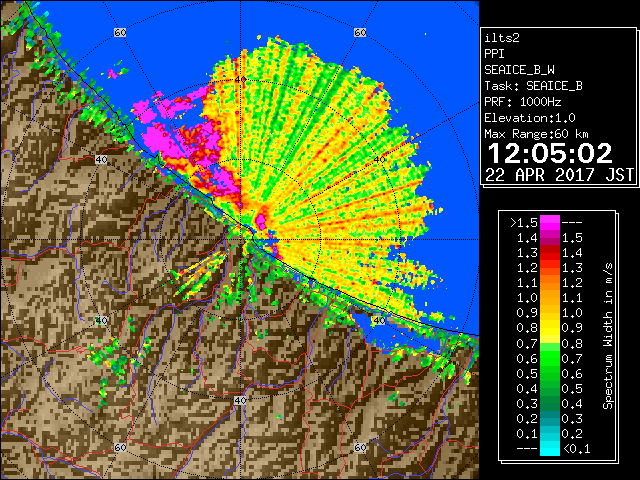The image size is (640, 480).
Task: Select the "PPI" scan type text
Action: (494, 54)
